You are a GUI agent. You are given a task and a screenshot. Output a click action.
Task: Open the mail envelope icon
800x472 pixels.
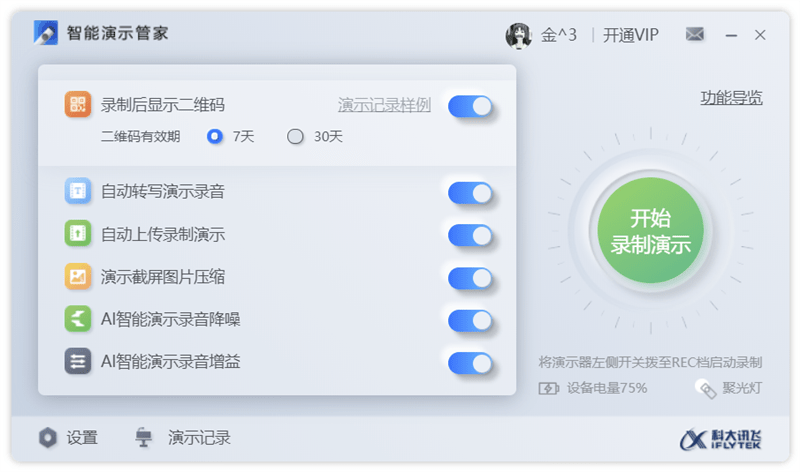(x=694, y=34)
